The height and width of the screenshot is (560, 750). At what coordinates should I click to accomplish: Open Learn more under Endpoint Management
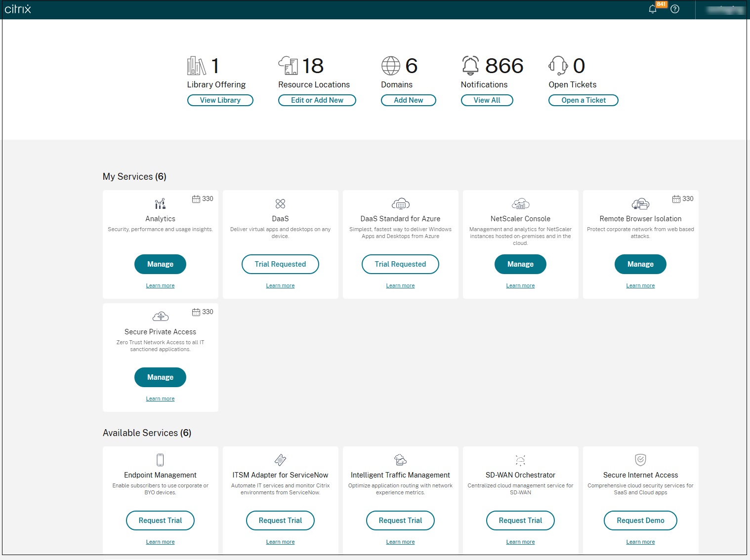160,542
